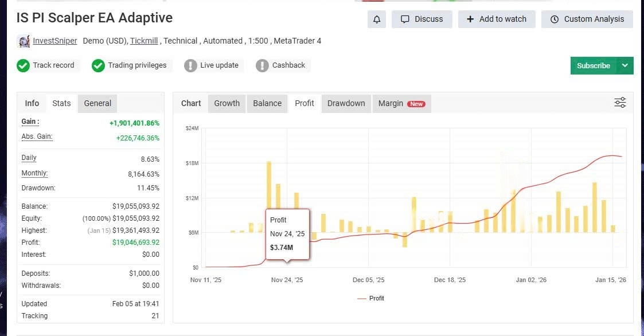Open the Drawdown chart tab

(x=346, y=103)
